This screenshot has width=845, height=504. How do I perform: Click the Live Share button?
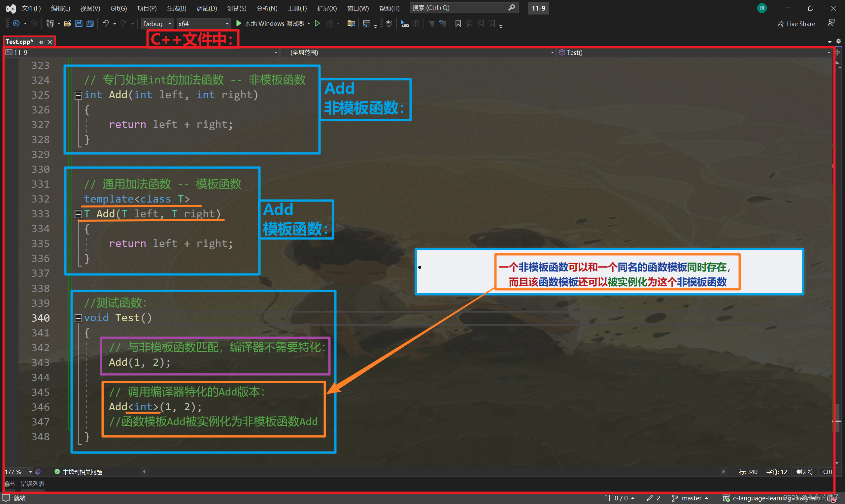point(796,24)
